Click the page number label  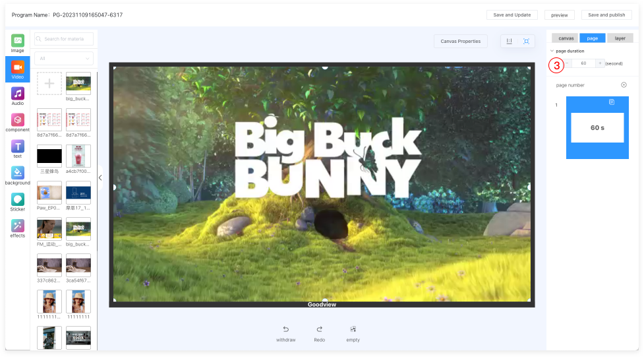click(x=570, y=85)
